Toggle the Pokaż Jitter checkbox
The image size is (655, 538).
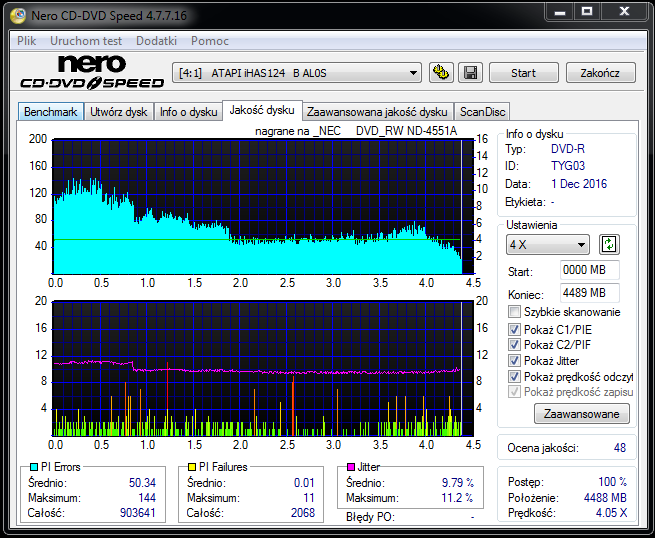[514, 360]
